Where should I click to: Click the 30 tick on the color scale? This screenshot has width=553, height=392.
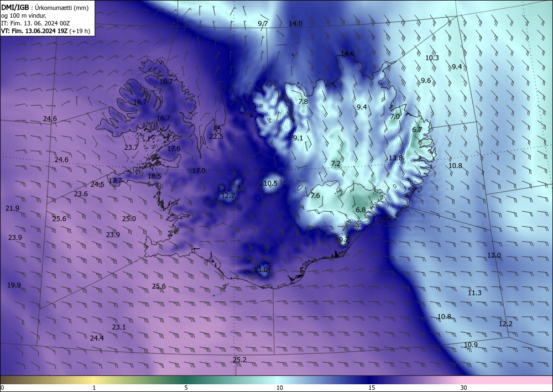coord(463,388)
